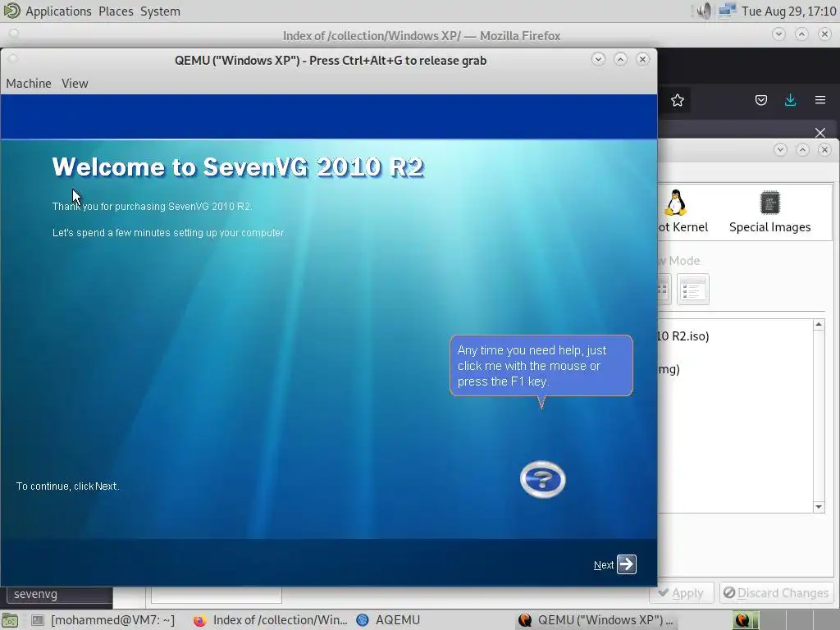Bookmark page with Firefox star icon
Screen dimensions: 840x630
tap(677, 100)
